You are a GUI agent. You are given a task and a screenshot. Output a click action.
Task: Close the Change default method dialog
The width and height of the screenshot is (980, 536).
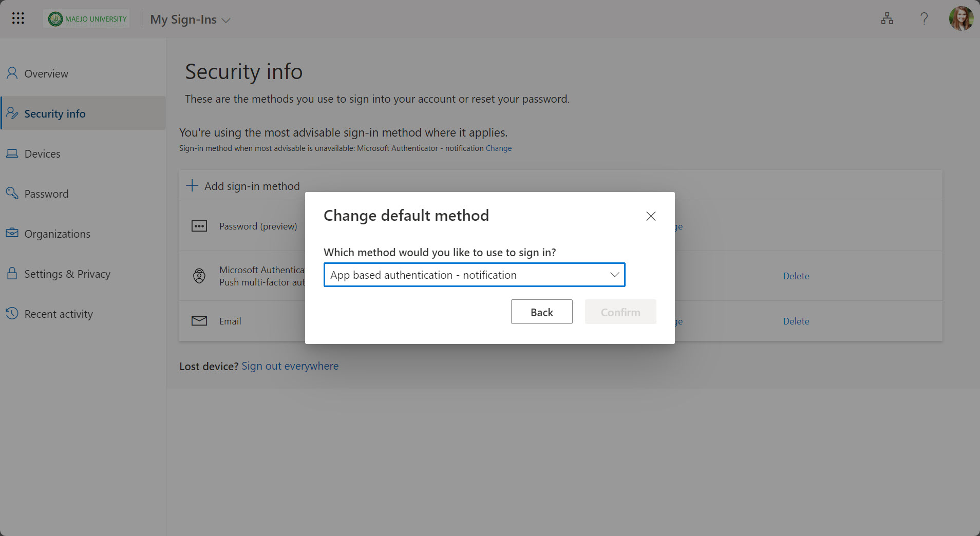[x=651, y=216]
